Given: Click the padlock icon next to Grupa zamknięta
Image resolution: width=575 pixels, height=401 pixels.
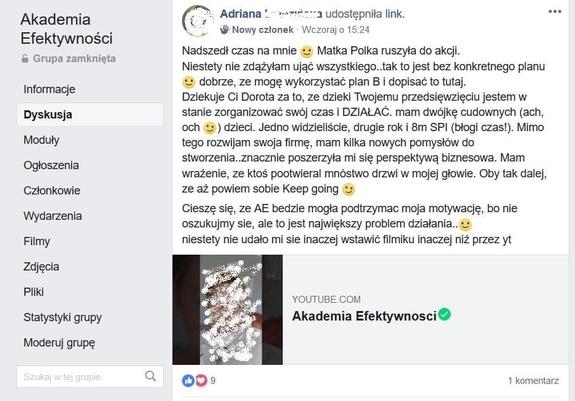Looking at the screenshot, I should (25, 59).
